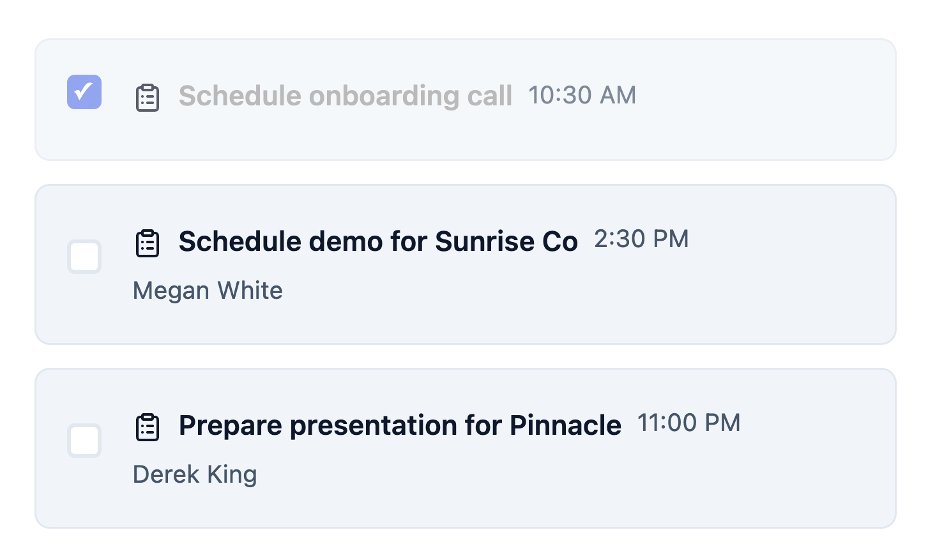Click the word onboarding in the first task
The height and width of the screenshot is (560, 928).
coord(384,96)
